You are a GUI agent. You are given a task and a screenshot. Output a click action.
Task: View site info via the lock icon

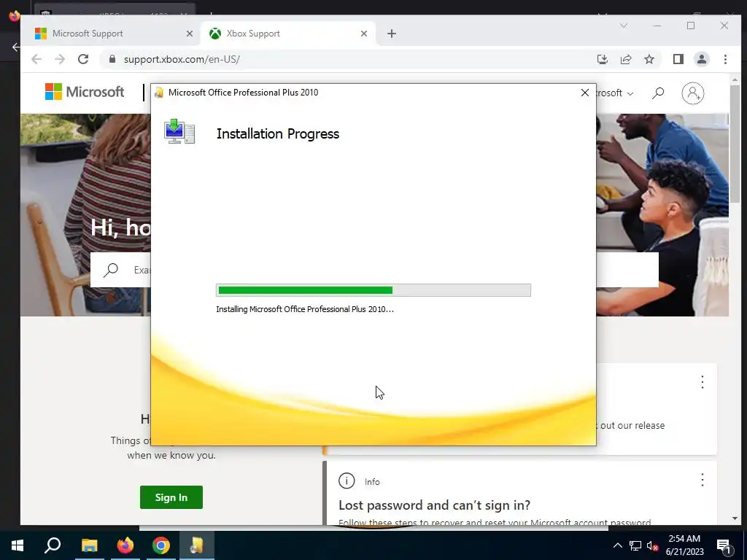click(x=112, y=59)
